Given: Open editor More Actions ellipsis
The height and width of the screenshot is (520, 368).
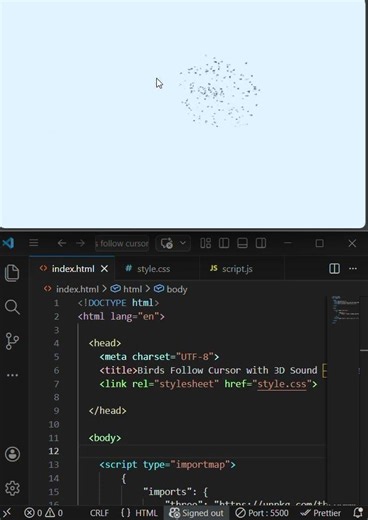Looking at the screenshot, I should pyautogui.click(x=353, y=269).
